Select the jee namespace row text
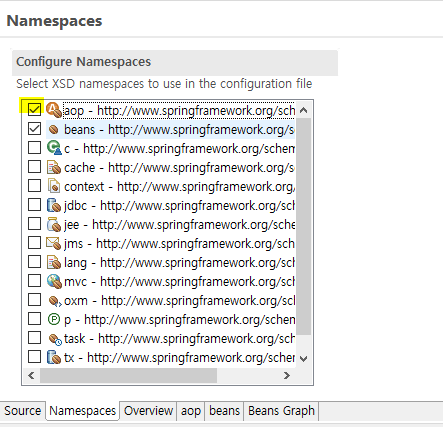This screenshot has width=443, height=427. coord(179,224)
